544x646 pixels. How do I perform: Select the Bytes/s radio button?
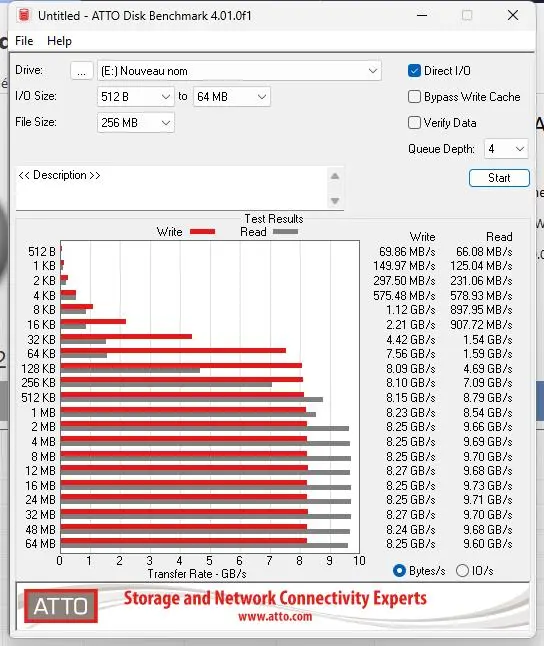pyautogui.click(x=399, y=571)
